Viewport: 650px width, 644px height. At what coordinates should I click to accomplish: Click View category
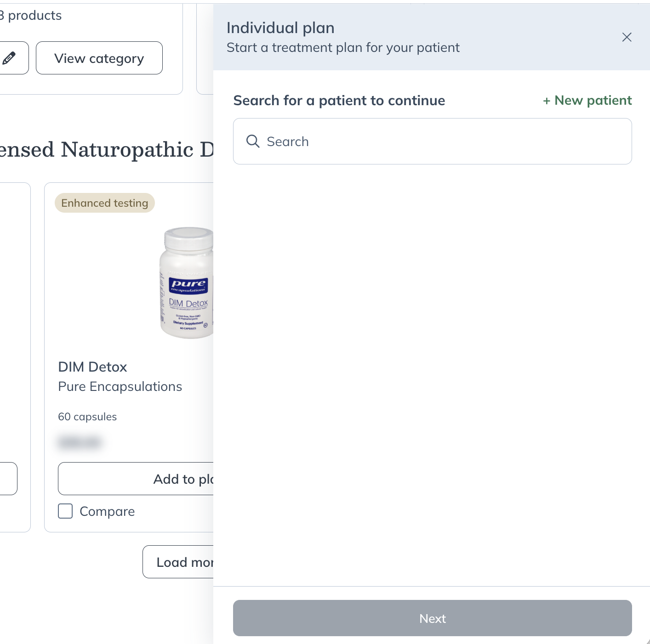click(x=99, y=58)
